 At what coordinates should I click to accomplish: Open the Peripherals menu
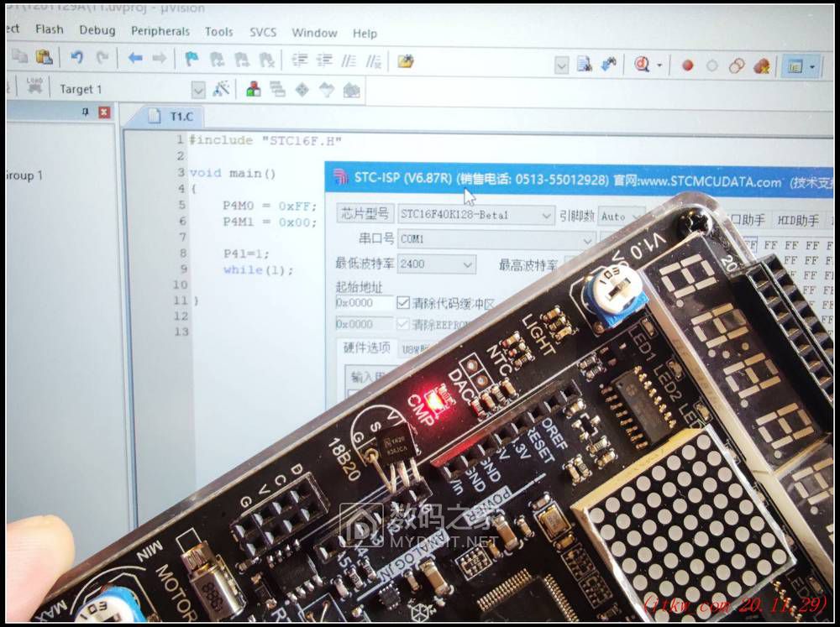point(161,32)
